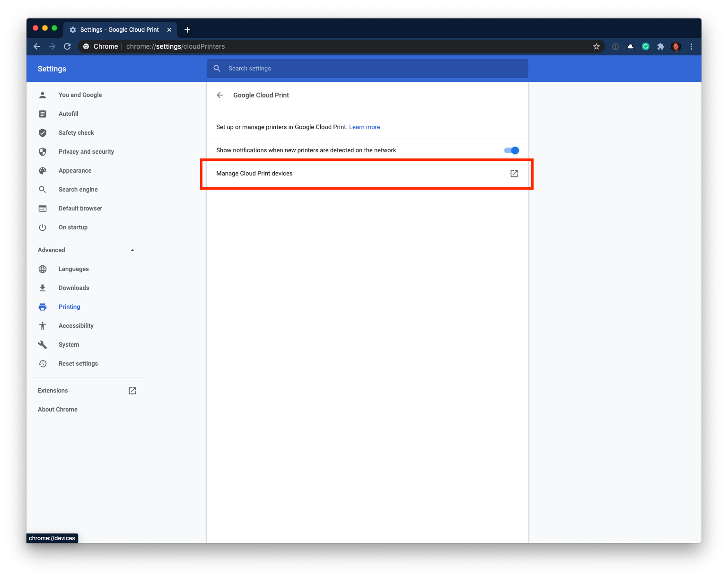Viewport: 728px width, 578px height.
Task: Click the Settings - Google Cloud Print tab
Action: 120,30
